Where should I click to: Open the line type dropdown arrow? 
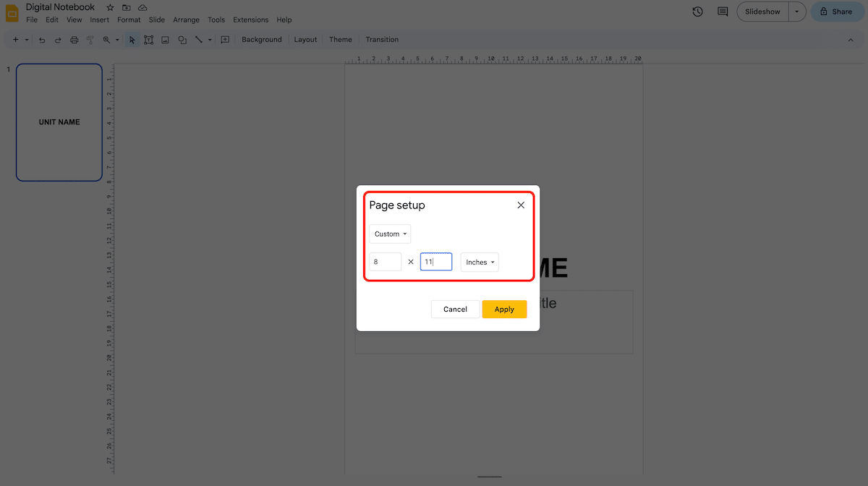tap(210, 40)
